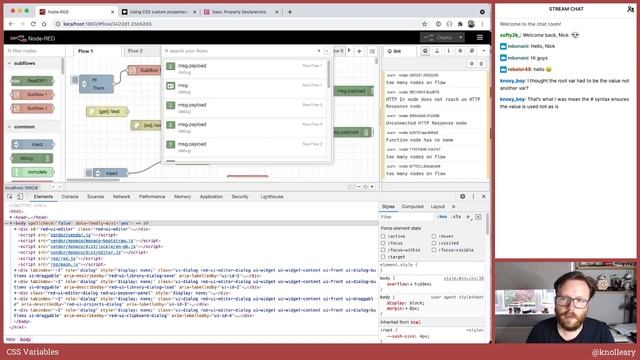Open DevTools more options kebab menu
Screen dimensions: 640x360
point(473,197)
